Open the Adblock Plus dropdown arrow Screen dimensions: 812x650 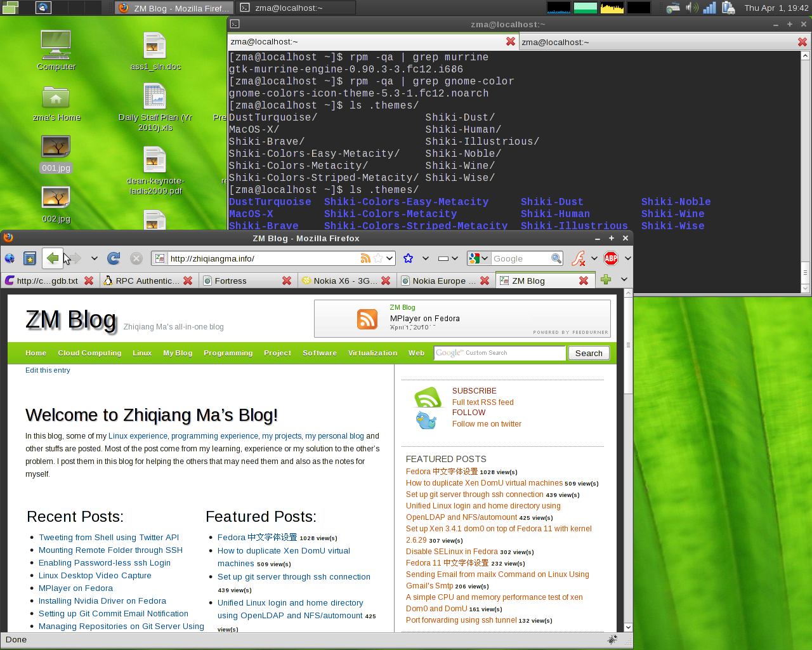tap(627, 258)
